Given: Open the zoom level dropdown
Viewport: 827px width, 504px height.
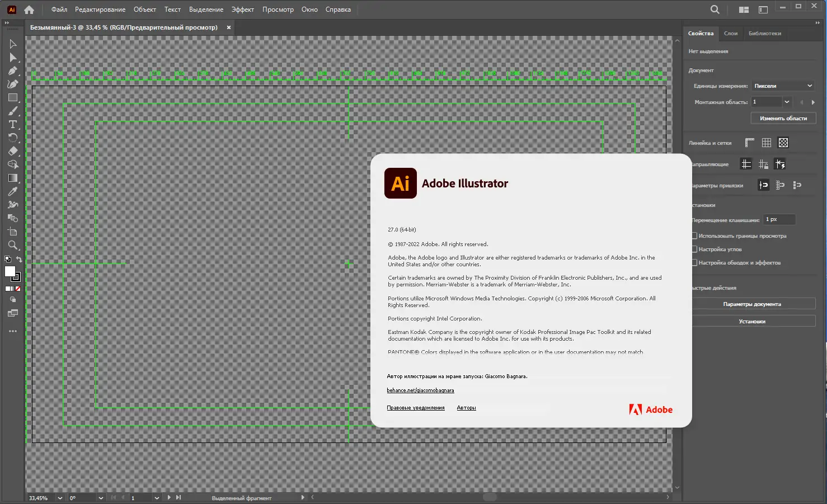Looking at the screenshot, I should click(x=60, y=498).
